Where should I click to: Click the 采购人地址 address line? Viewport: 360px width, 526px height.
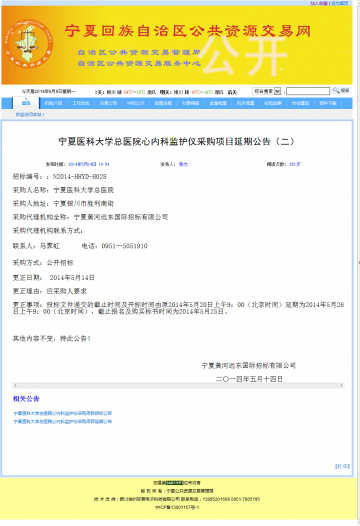coord(63,203)
